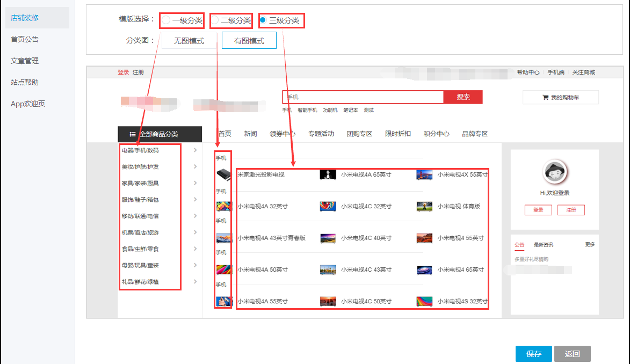Select the 二级分类 template radio button
The image size is (630, 364).
pyautogui.click(x=215, y=20)
